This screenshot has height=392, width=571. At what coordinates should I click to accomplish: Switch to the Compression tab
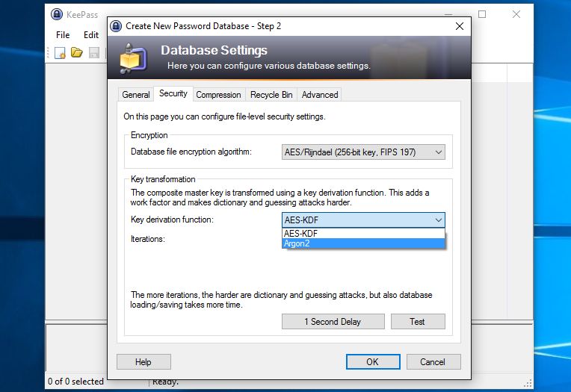pyautogui.click(x=218, y=95)
